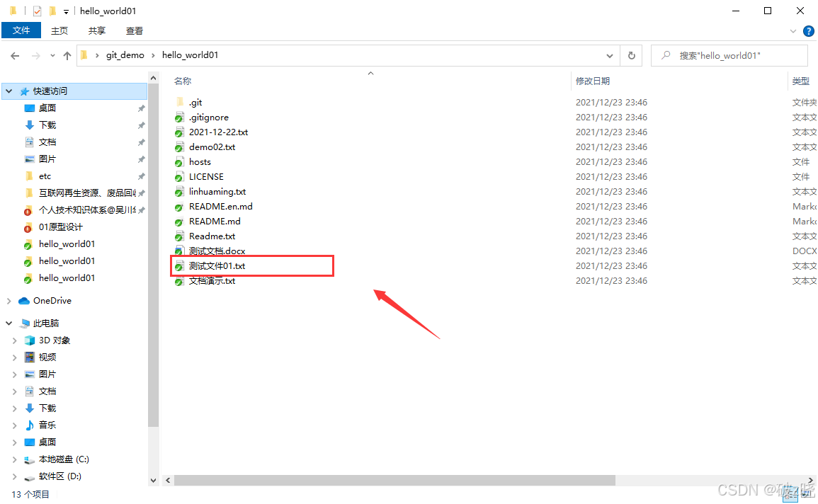Select 音乐 under This PC
The image size is (818, 504).
(47, 425)
